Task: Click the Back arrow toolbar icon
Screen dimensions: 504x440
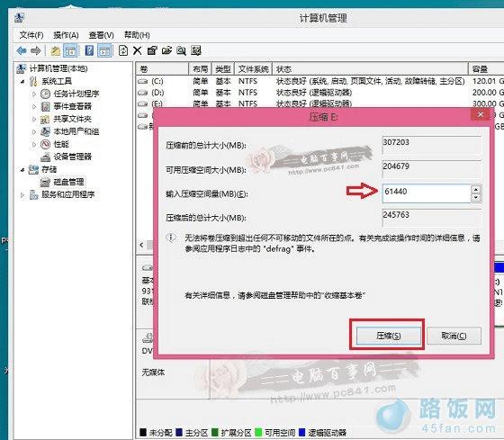Action: click(22, 50)
